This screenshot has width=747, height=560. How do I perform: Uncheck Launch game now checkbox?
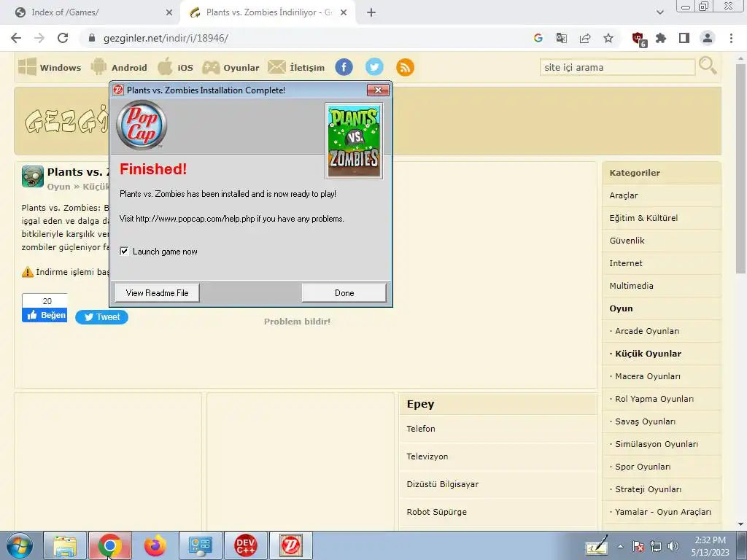pos(124,251)
